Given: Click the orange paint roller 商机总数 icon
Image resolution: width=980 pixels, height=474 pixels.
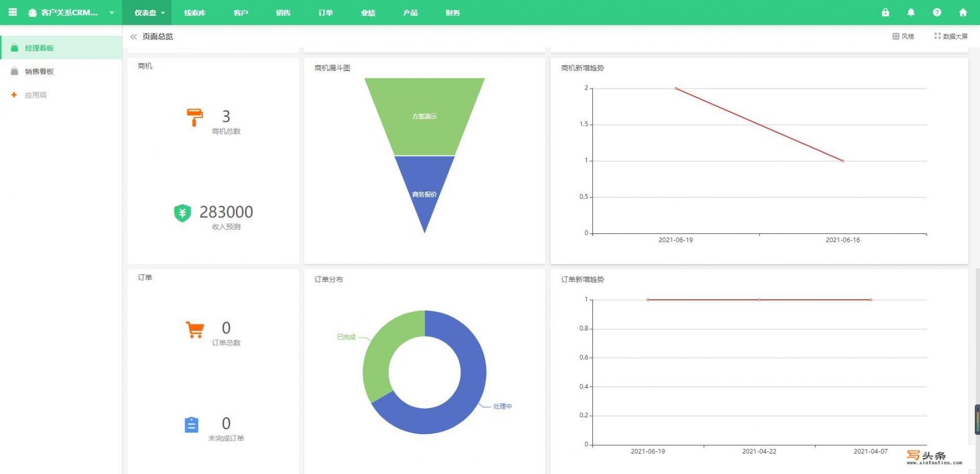Looking at the screenshot, I should pos(195,117).
